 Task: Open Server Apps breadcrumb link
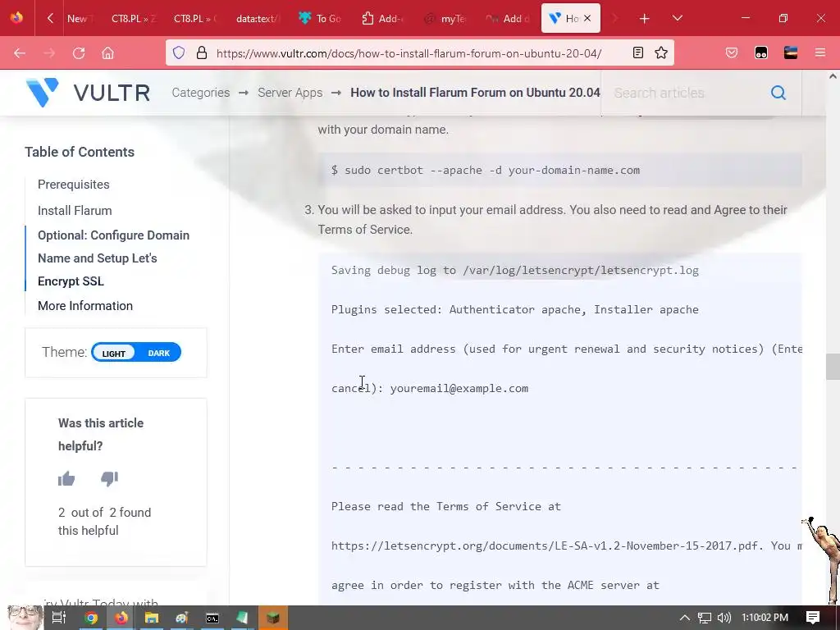290,93
